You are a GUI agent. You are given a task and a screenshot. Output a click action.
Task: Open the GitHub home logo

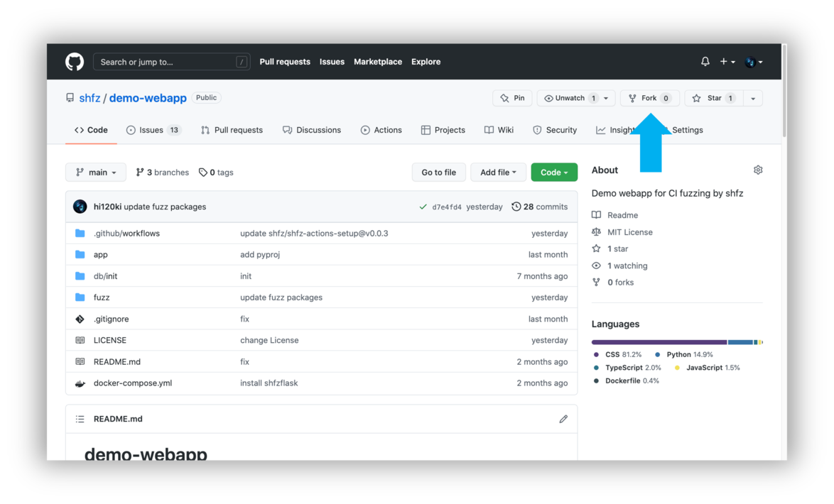75,62
